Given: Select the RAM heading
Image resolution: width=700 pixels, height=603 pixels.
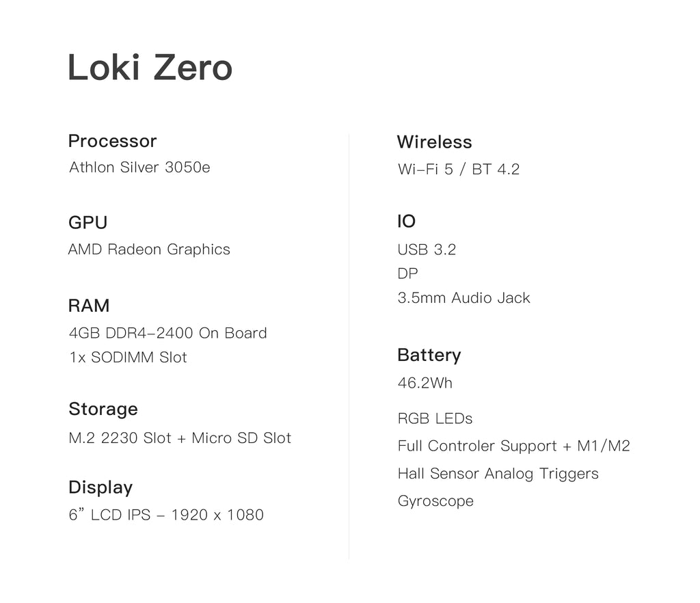Looking at the screenshot, I should pos(89,306).
